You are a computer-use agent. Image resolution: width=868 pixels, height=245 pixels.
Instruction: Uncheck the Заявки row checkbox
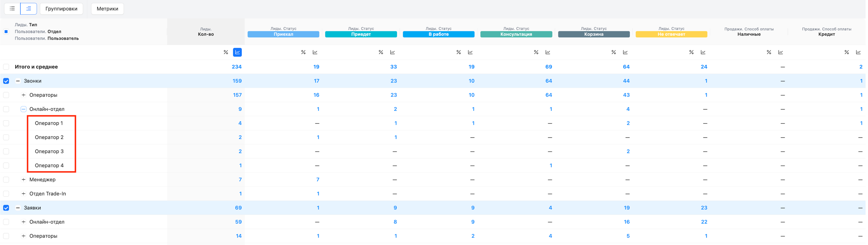pos(6,208)
